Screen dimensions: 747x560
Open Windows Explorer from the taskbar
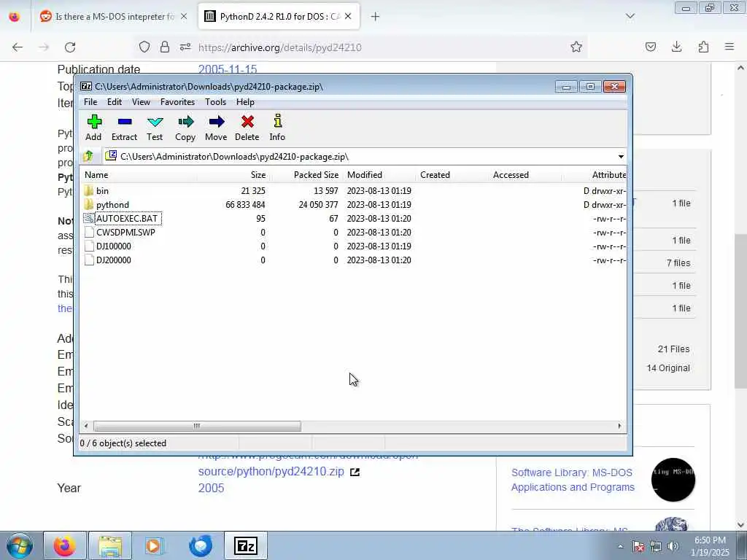(111, 545)
